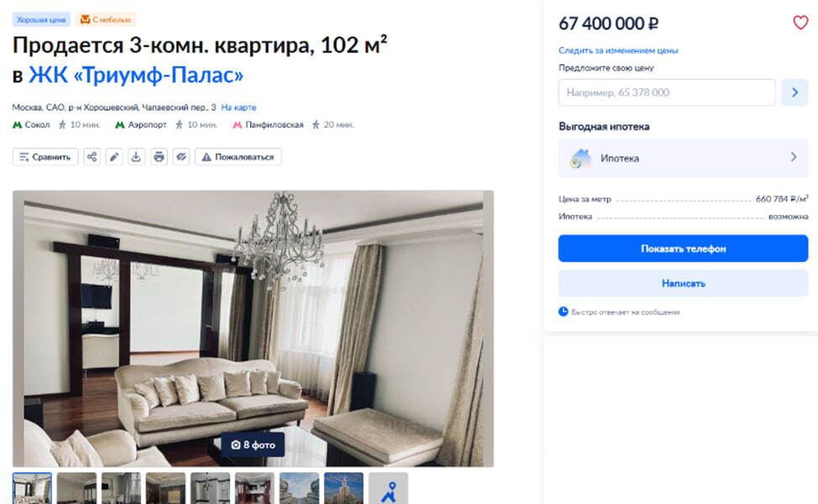Open map thumbnail with location pin
The image size is (818, 504).
(388, 488)
